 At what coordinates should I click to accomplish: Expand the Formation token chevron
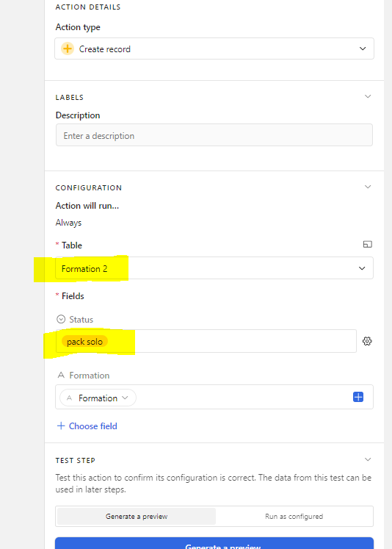(x=125, y=398)
